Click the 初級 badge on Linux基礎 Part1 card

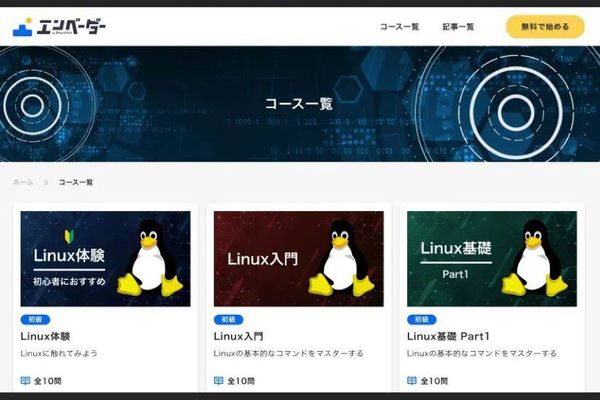click(422, 320)
